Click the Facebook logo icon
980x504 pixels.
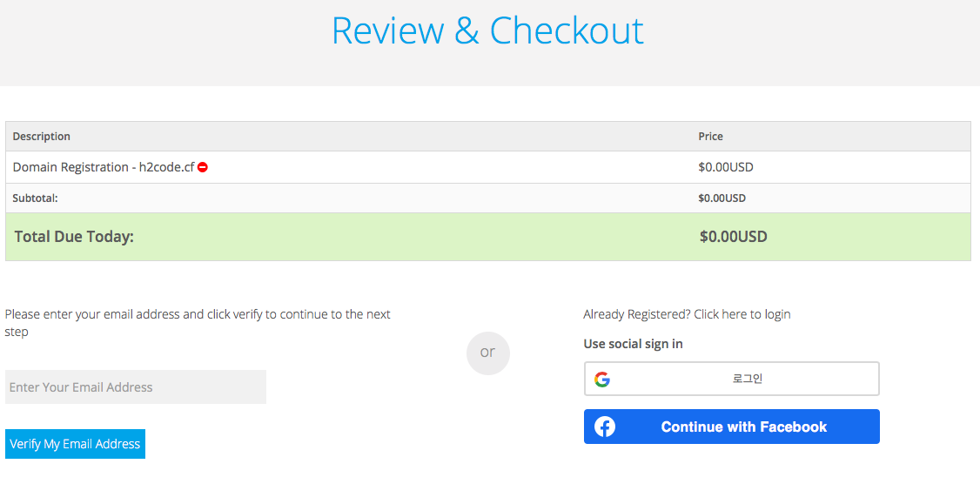pyautogui.click(x=605, y=427)
